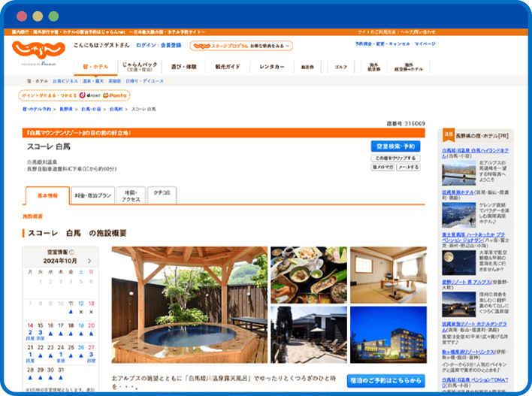The height and width of the screenshot is (396, 532).
Task: Open the Japanese meal dishes photo
Action: pos(309,275)
